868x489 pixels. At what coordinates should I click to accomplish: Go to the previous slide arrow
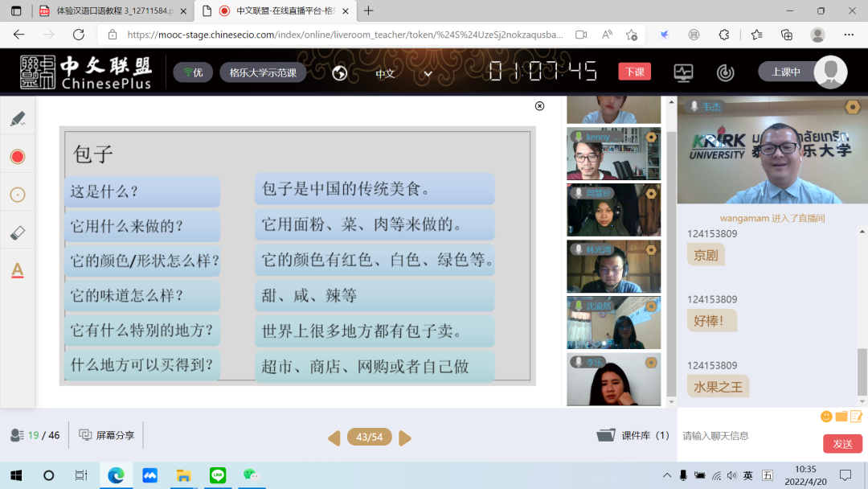(334, 438)
